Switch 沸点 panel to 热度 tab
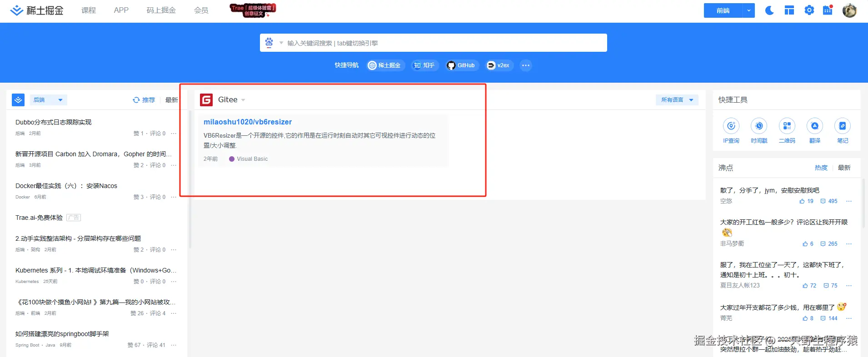This screenshot has height=357, width=868. pos(821,168)
